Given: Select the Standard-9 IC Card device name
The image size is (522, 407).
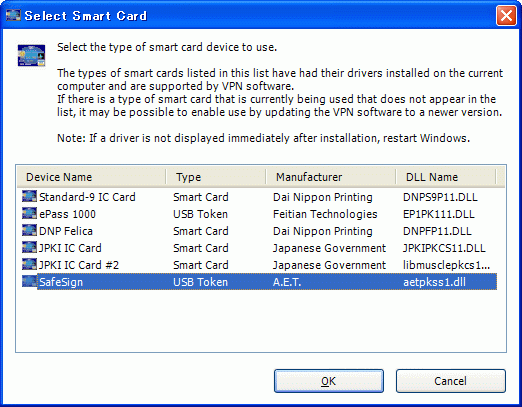Looking at the screenshot, I should pos(87,197).
